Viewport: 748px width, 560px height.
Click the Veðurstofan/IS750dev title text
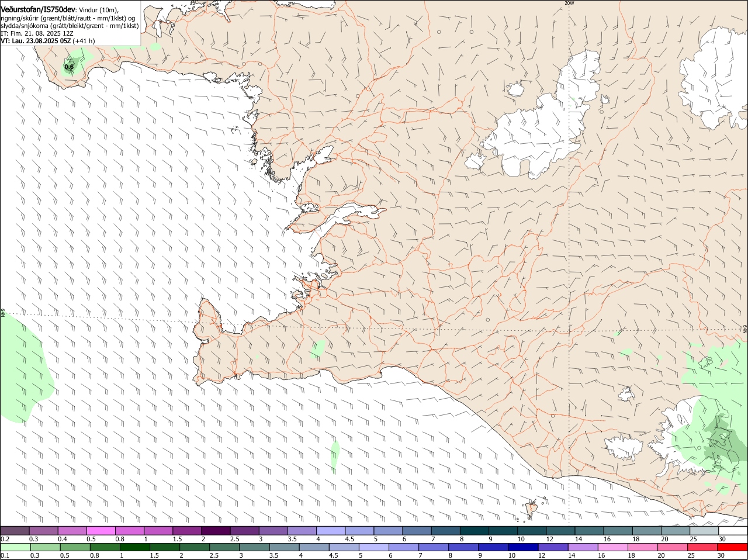[x=38, y=9]
